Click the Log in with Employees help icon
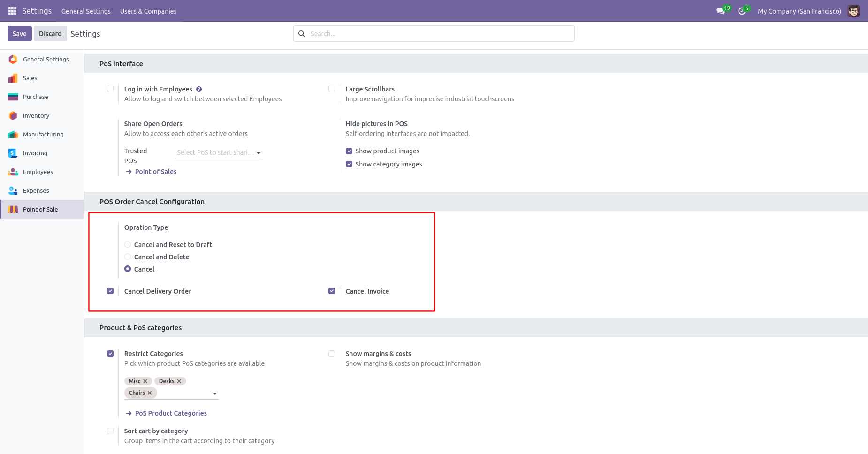The height and width of the screenshot is (454, 868). (x=199, y=89)
